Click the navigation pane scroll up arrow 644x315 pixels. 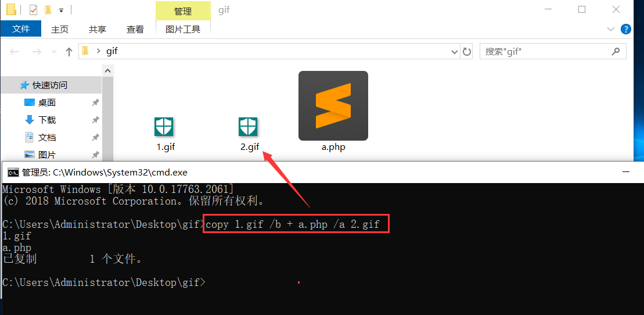(x=108, y=71)
